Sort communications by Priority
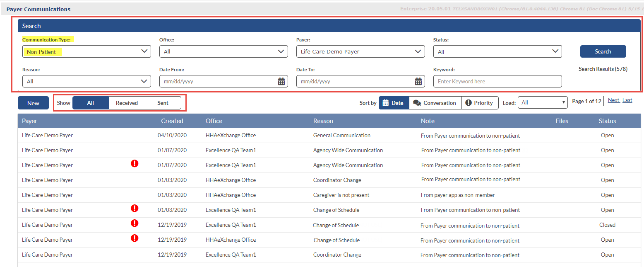Image resolution: width=644 pixels, height=267 pixels. pos(480,103)
